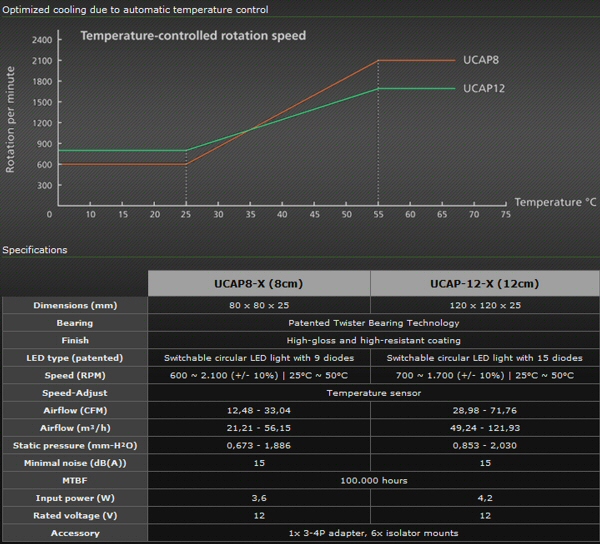Screen dimensions: 600x544
Task: Click the 'Minimal noise (dB(A))' row label
Action: [x=75, y=463]
